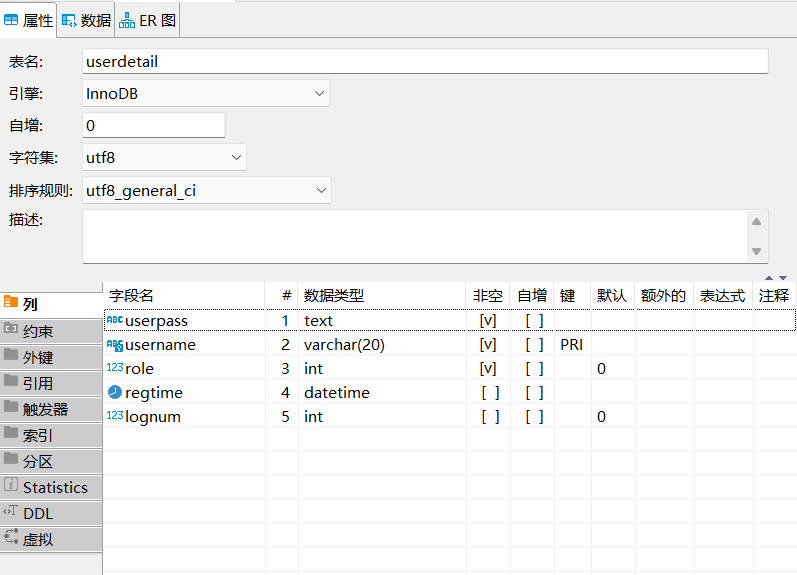Click inside the 描述 text area

click(x=415, y=236)
